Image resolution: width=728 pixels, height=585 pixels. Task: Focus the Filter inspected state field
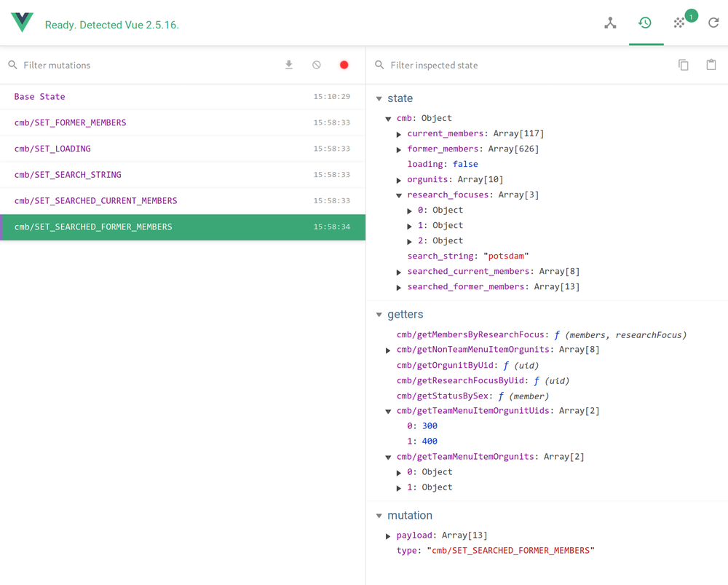click(x=529, y=65)
